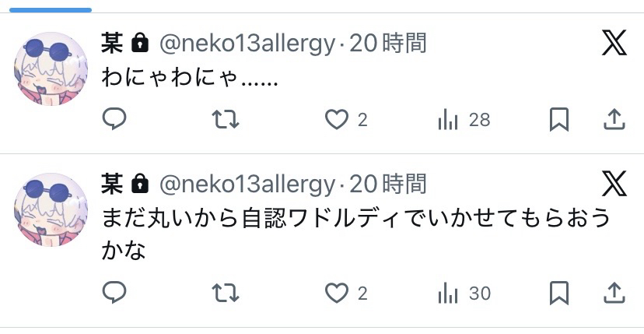The height and width of the screenshot is (334, 644).
Task: Retweet the ワドルディ post
Action: (x=226, y=293)
